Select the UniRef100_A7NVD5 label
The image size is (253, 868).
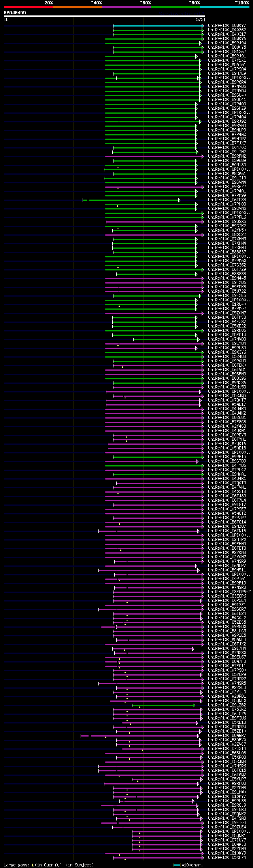click(227, 87)
